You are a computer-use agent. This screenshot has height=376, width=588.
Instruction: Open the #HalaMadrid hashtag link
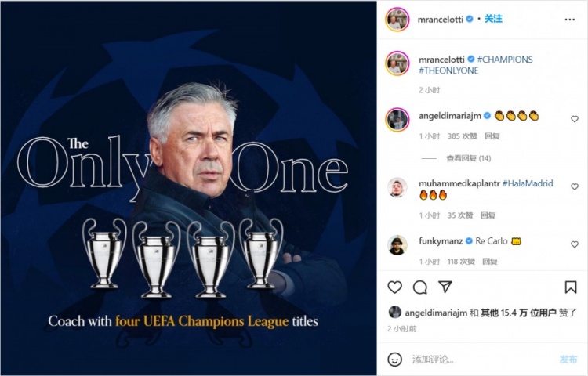(528, 183)
